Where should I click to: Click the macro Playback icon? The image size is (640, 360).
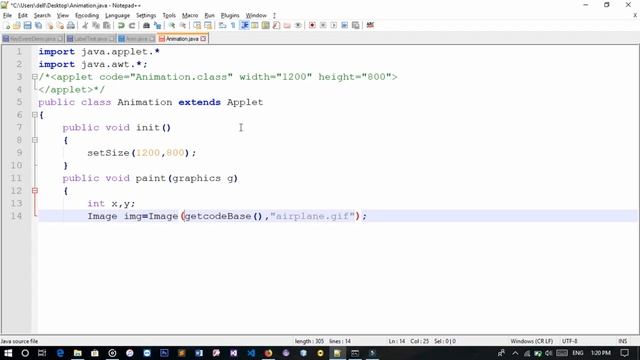[334, 25]
